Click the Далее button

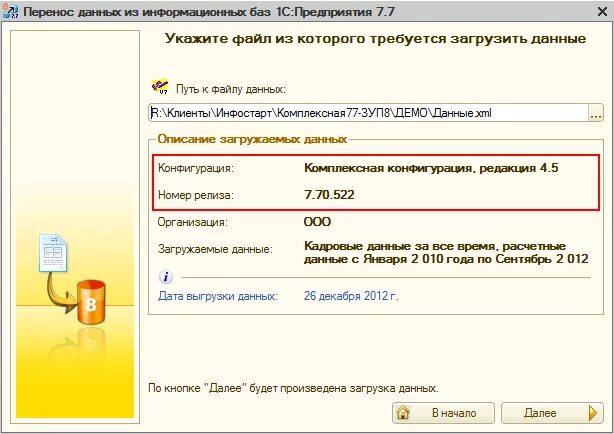[x=552, y=413]
